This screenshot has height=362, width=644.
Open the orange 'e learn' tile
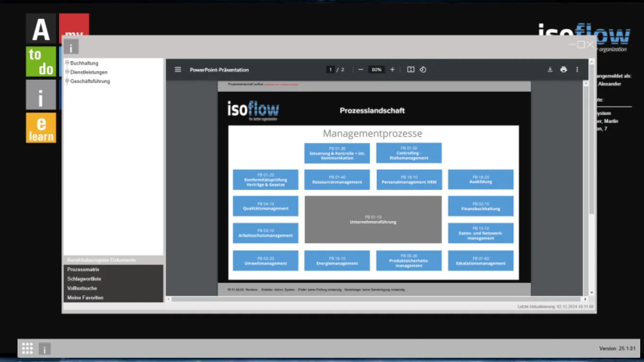pyautogui.click(x=41, y=128)
